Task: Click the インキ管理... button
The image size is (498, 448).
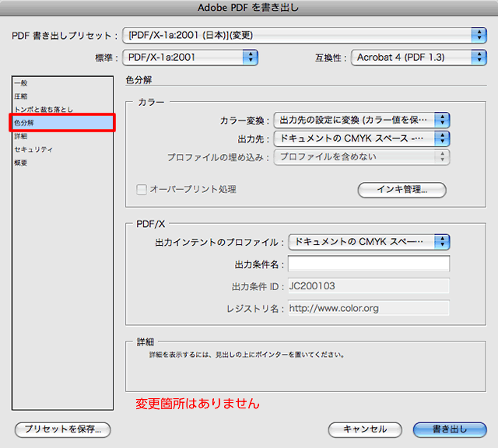Action: point(402,190)
